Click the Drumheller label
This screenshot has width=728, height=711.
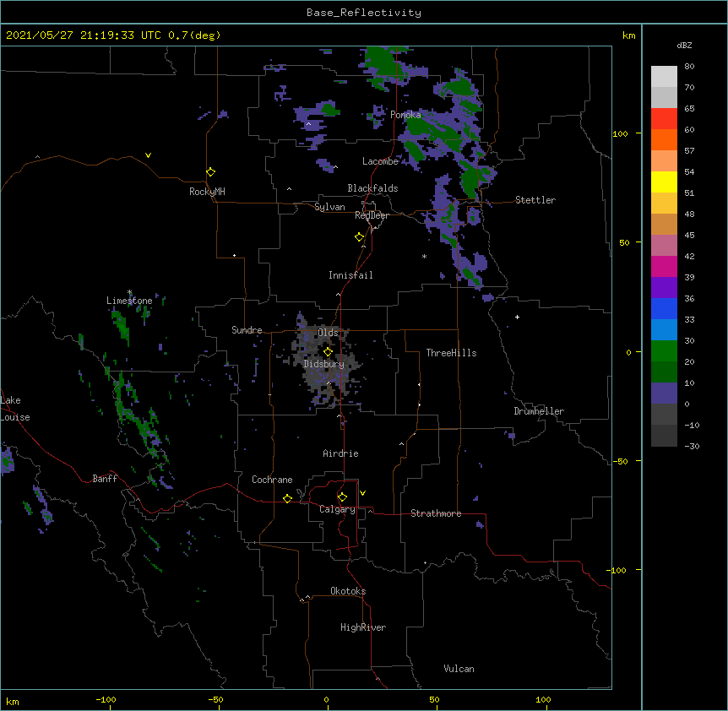coord(539,411)
